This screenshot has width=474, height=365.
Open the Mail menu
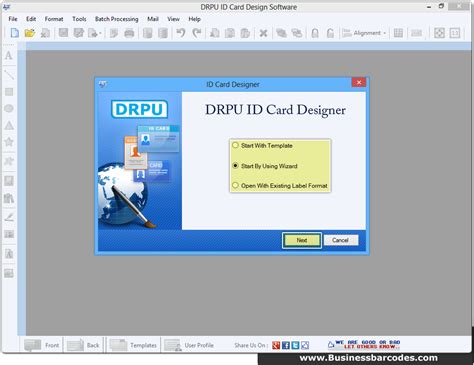153,19
